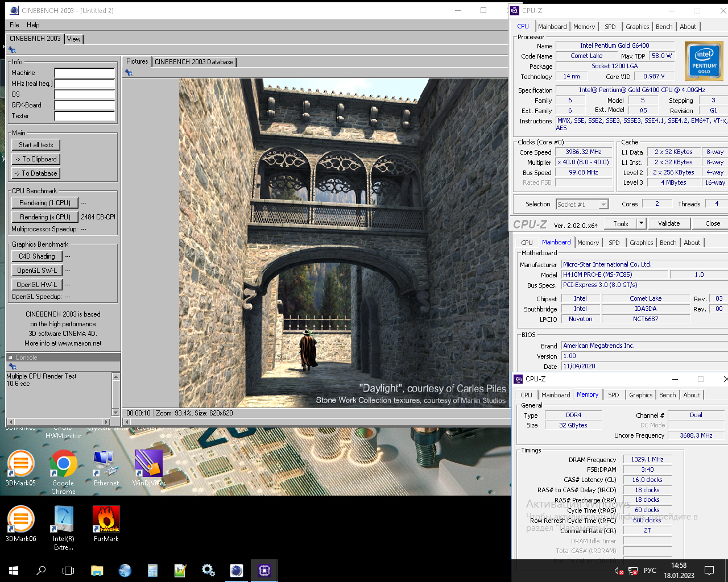
Task: Run the Rendering (1 CPU) benchmark
Action: (45, 203)
